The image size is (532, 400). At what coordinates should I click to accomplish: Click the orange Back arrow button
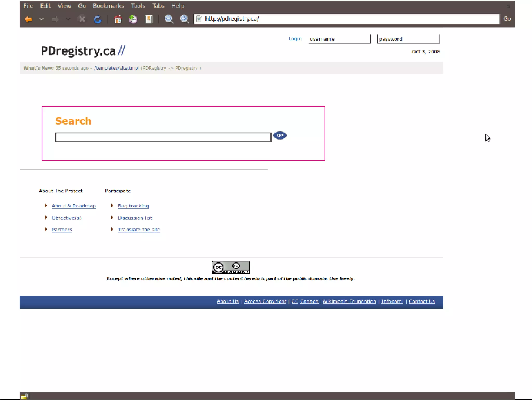28,19
